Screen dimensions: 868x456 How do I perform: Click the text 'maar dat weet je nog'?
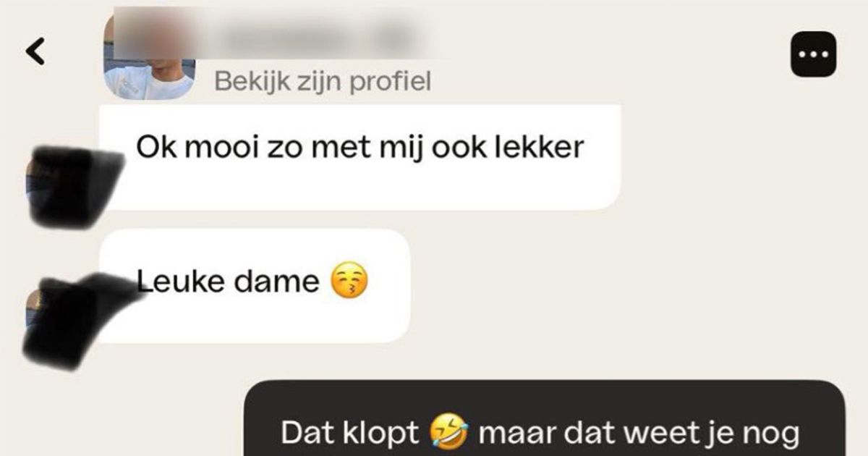[x=639, y=434]
